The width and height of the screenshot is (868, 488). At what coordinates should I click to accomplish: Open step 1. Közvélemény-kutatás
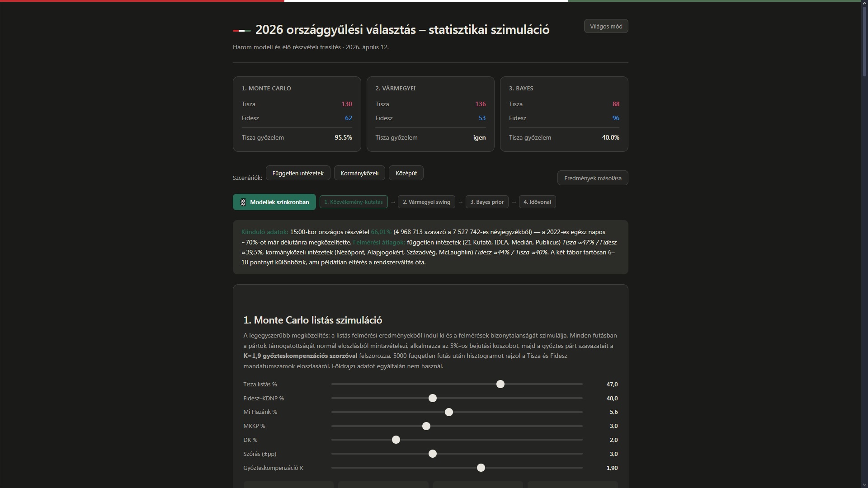coord(353,202)
